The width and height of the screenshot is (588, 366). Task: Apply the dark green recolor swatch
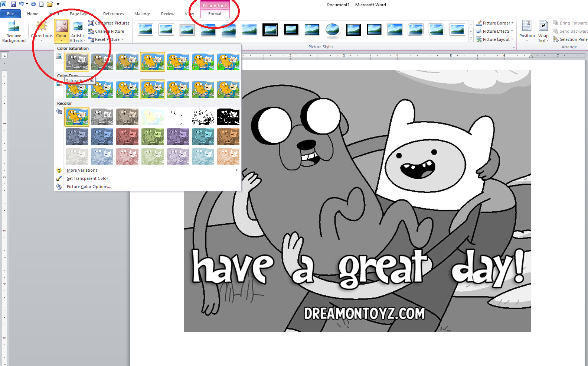point(153,136)
